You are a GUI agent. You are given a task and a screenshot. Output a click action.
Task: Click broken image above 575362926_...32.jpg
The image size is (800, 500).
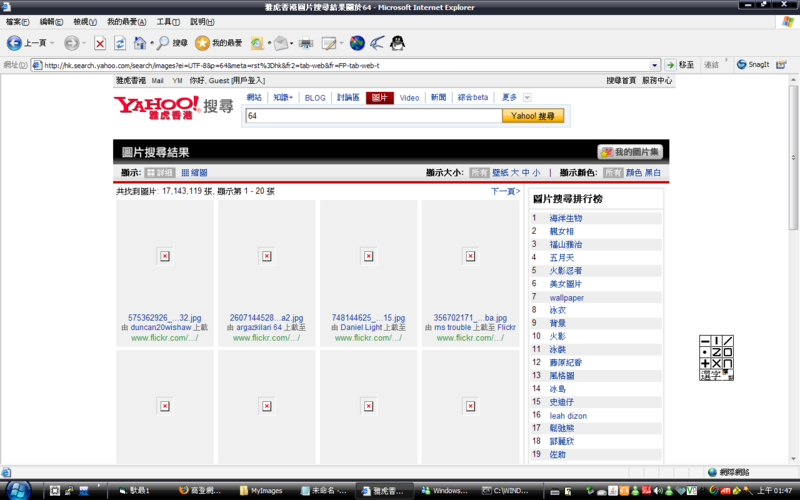(165, 256)
